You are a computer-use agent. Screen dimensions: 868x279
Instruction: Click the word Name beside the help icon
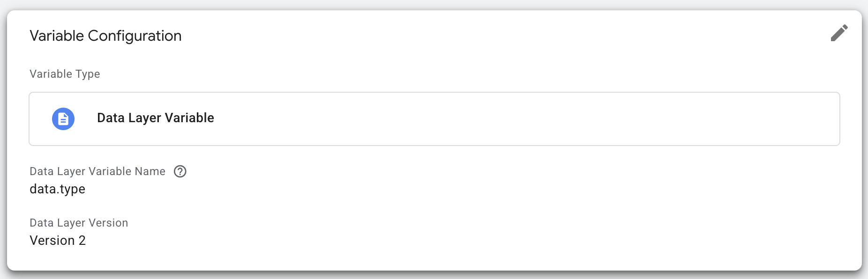(x=150, y=171)
